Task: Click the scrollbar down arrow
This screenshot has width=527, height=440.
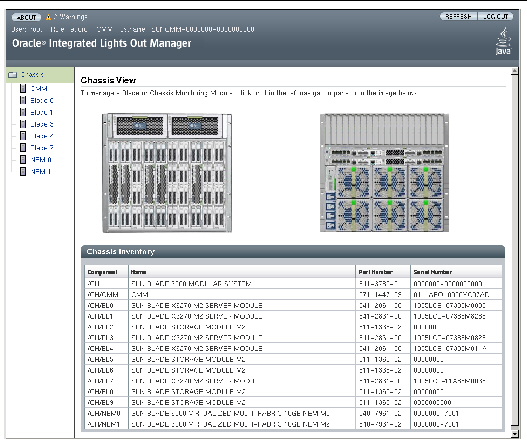Action: (x=515, y=435)
